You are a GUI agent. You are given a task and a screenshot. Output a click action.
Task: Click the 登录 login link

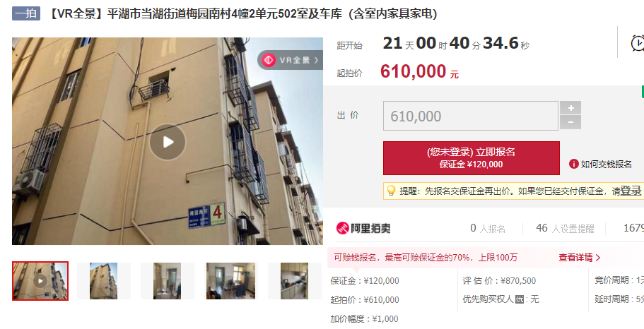point(631,191)
